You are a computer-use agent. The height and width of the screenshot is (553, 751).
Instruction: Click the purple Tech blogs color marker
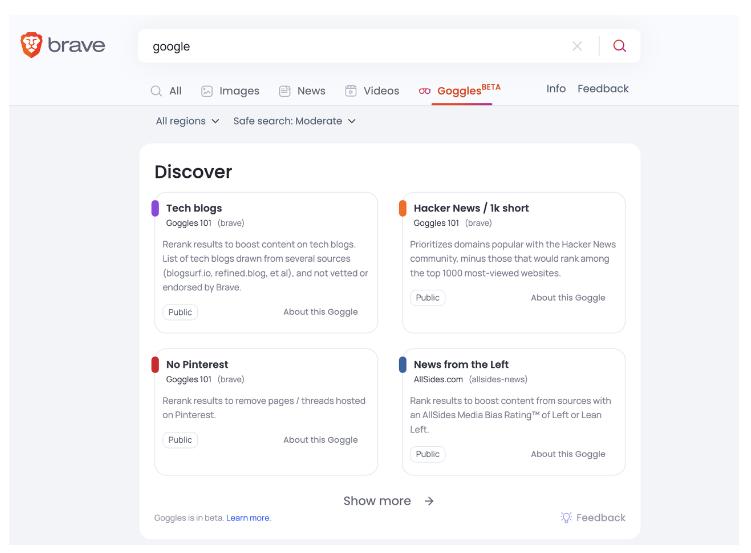click(155, 208)
